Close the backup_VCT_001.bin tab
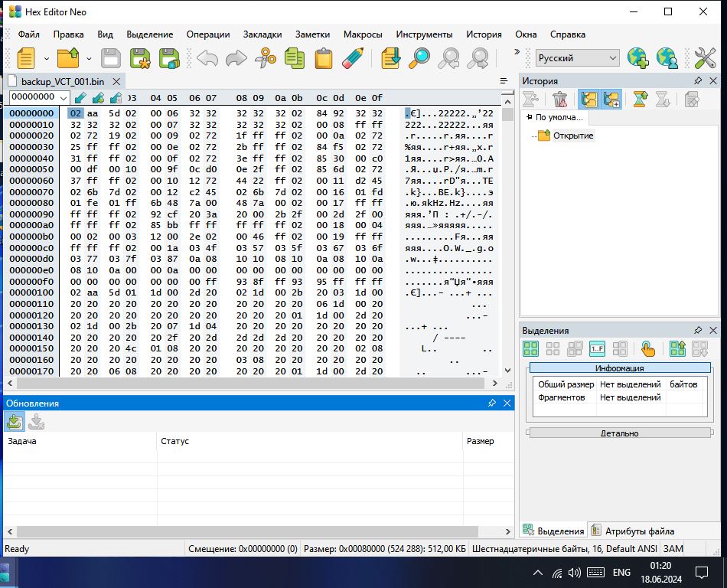Image resolution: width=727 pixels, height=588 pixels. (x=117, y=82)
